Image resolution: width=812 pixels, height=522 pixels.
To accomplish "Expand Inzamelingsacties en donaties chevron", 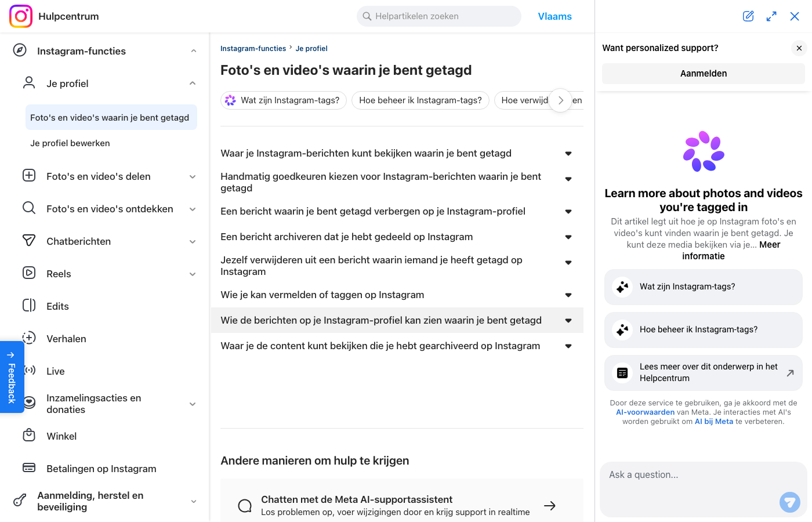I will [x=193, y=404].
